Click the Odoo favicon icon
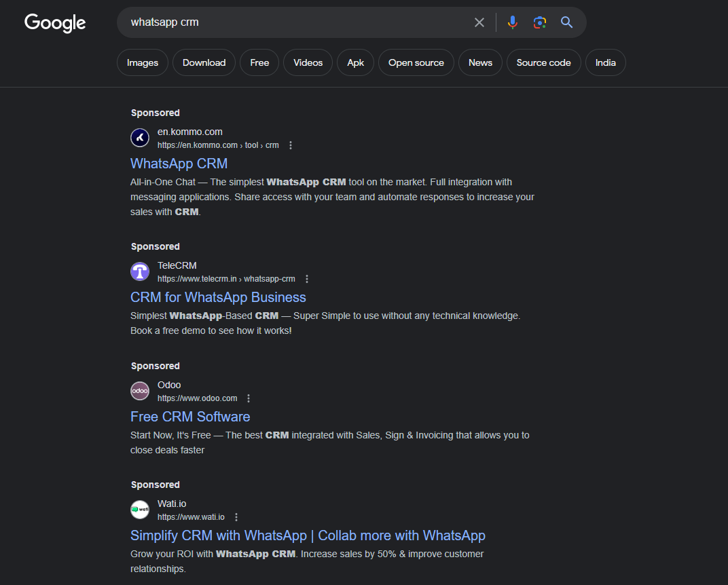The height and width of the screenshot is (585, 728). [x=140, y=391]
